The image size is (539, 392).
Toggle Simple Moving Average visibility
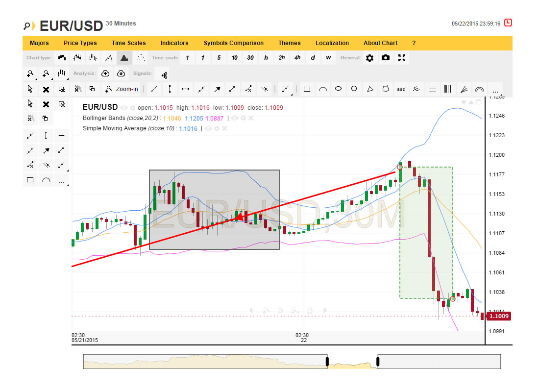point(208,128)
